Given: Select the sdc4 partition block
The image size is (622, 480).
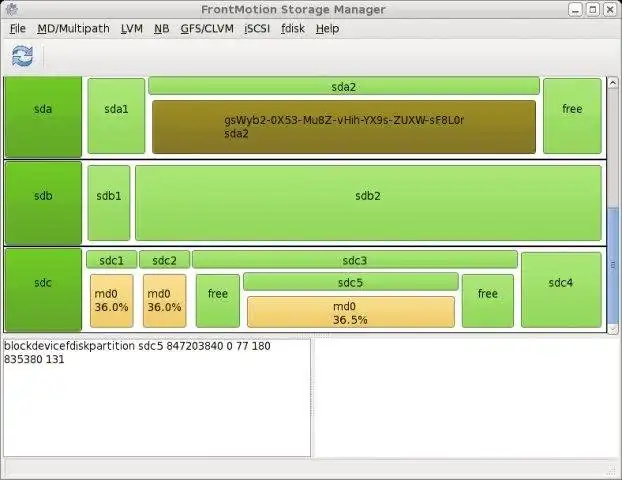Looking at the screenshot, I should [x=561, y=290].
